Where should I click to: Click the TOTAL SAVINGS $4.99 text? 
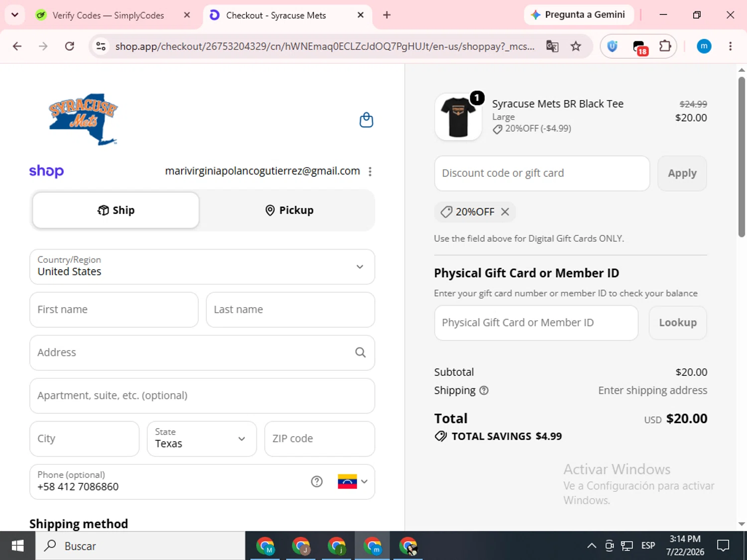click(x=506, y=437)
